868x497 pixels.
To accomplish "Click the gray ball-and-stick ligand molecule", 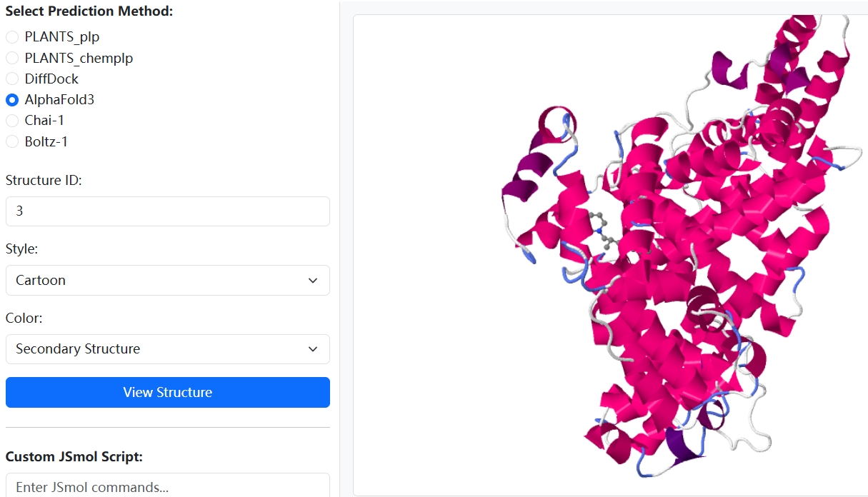I will click(602, 230).
